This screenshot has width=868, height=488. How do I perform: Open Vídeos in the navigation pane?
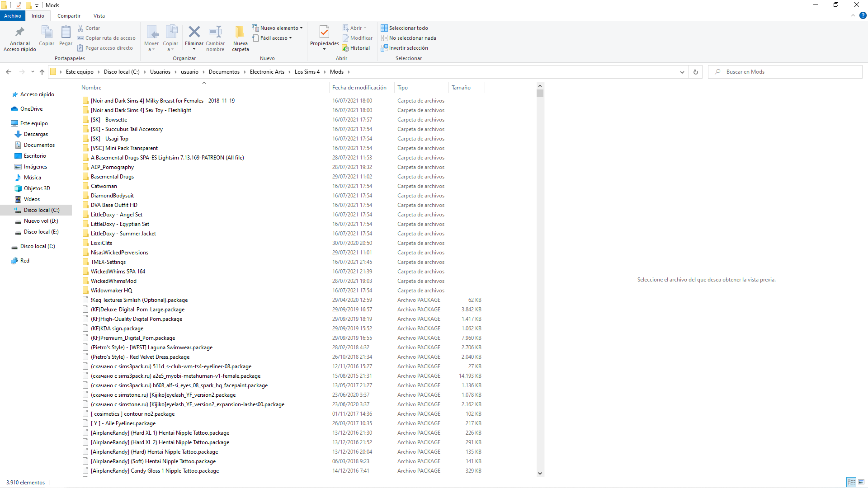(x=32, y=199)
